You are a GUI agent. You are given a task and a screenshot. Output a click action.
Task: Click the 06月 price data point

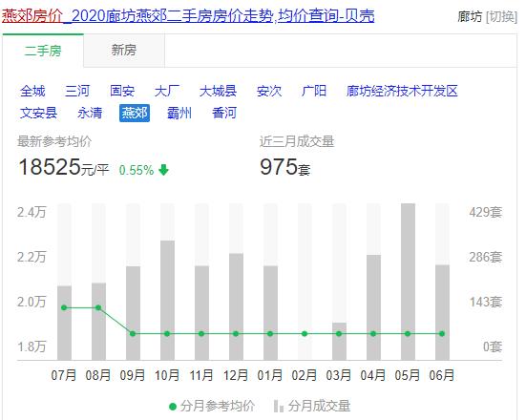pos(442,334)
